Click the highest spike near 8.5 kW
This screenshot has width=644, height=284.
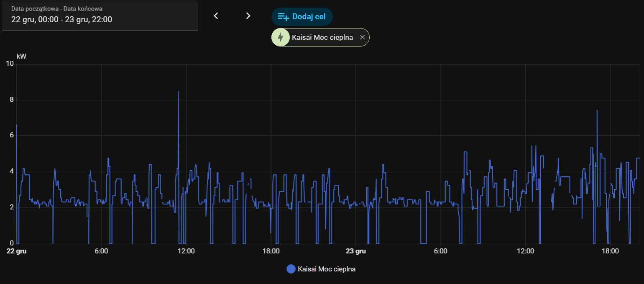click(x=179, y=92)
